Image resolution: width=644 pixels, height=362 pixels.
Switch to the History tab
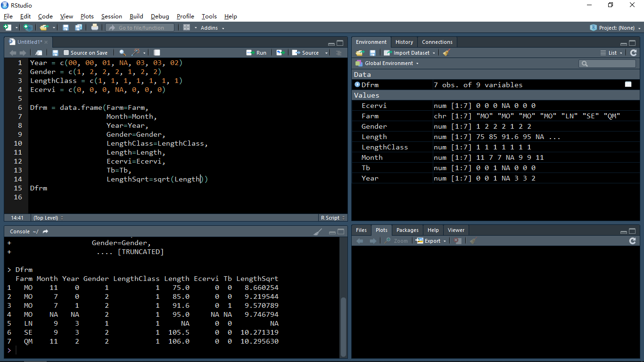404,42
